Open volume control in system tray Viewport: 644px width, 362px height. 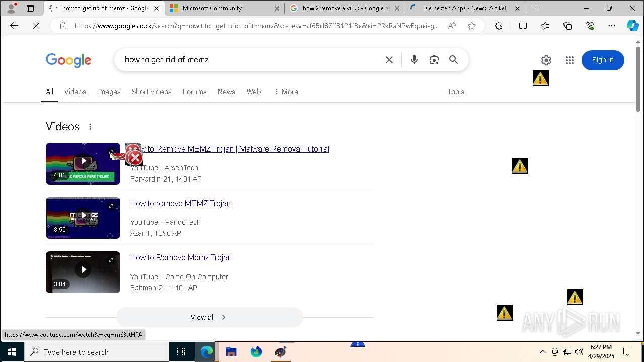[x=579, y=352]
